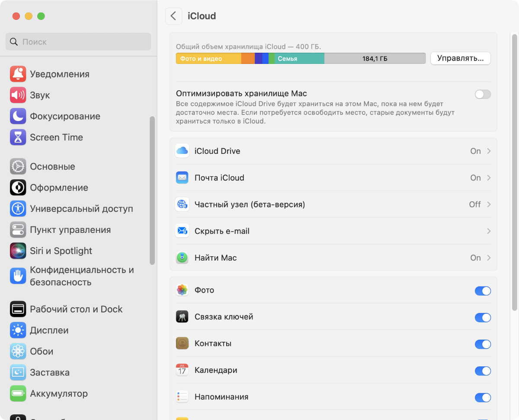
Task: Click the iCloud Drive cloud icon
Action: coord(182,151)
